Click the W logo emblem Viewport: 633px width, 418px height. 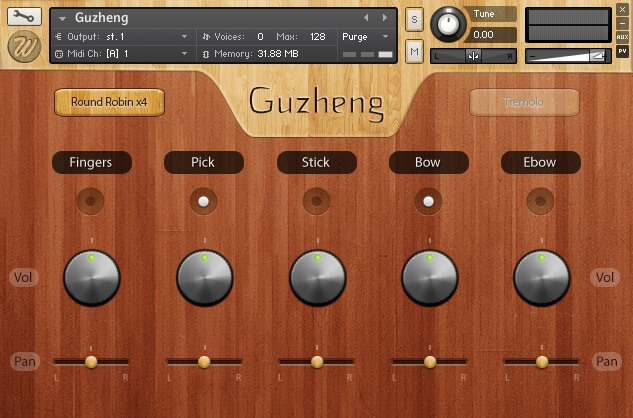pos(24,46)
